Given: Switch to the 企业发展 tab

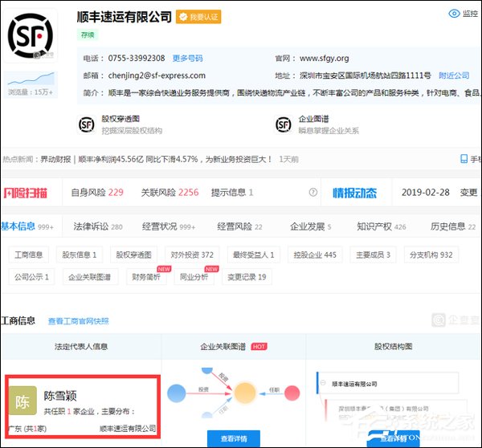Looking at the screenshot, I should pos(310,226).
